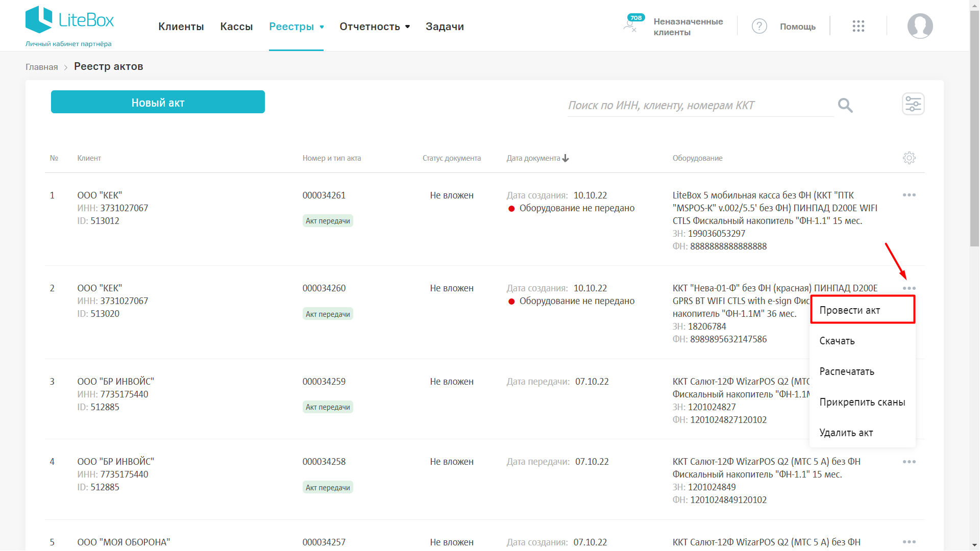The height and width of the screenshot is (551, 980).
Task: Open table column settings gear
Action: (909, 158)
